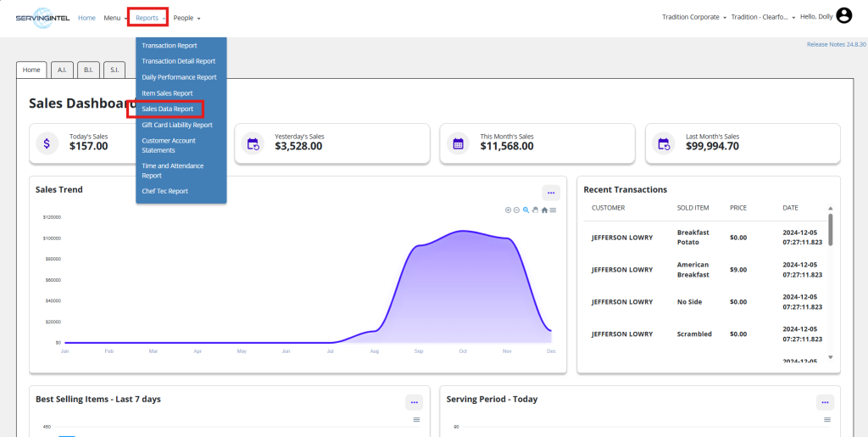This screenshot has width=868, height=437.
Task: Switch to the A.I. tab
Action: click(x=62, y=70)
